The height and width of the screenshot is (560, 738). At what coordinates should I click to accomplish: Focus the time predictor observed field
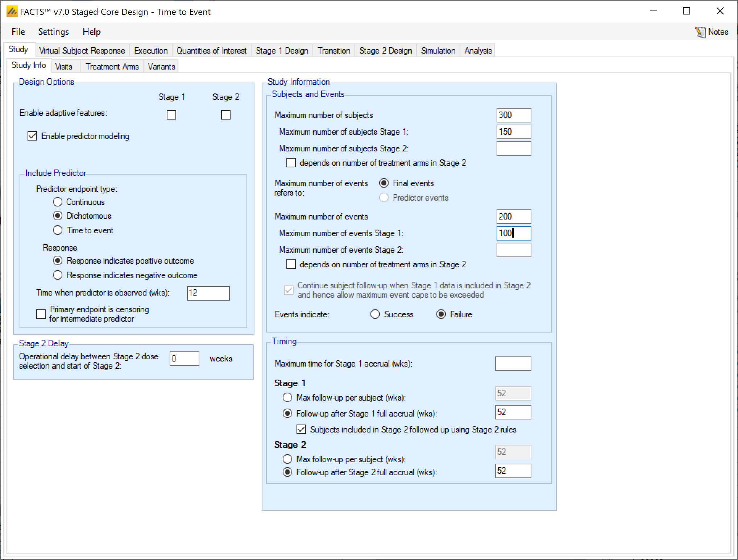208,293
